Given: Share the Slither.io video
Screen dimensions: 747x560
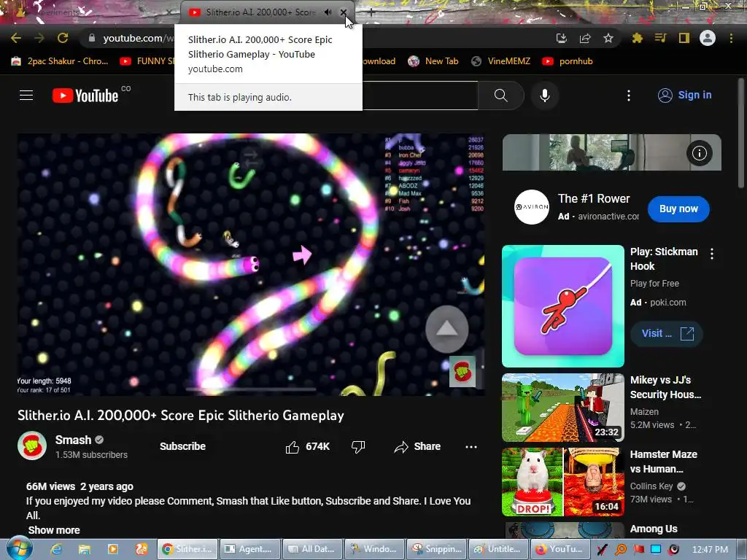Looking at the screenshot, I should point(417,447).
